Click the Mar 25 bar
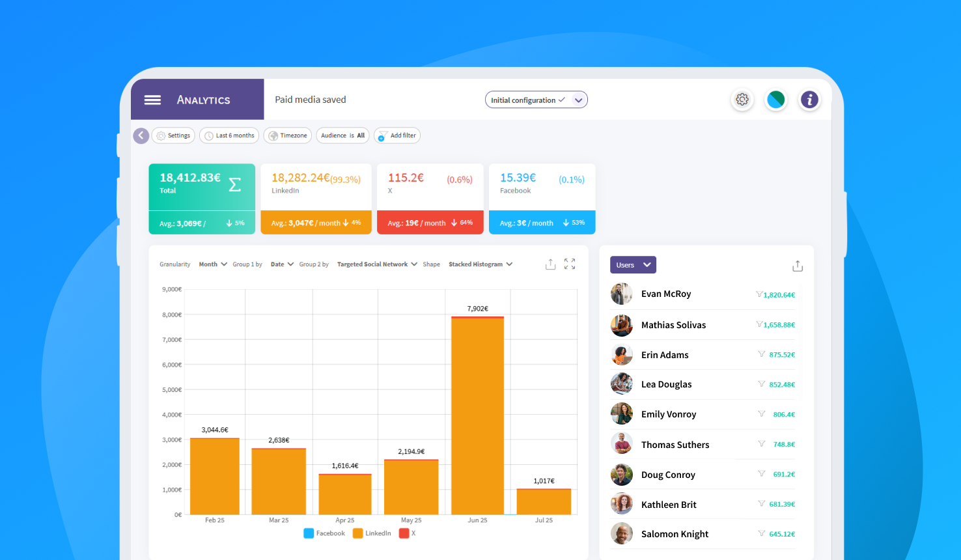Screen dimensions: 961x560 pos(279,482)
